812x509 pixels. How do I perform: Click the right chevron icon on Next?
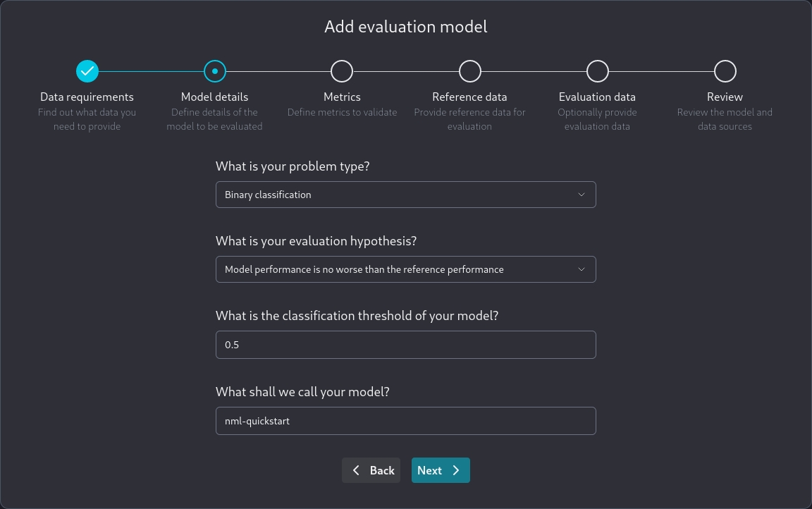click(x=456, y=470)
